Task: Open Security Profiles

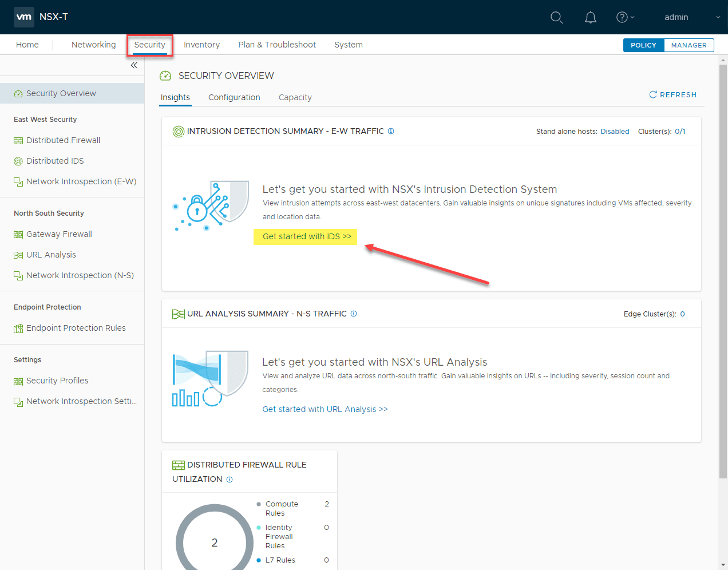Action: (x=57, y=380)
